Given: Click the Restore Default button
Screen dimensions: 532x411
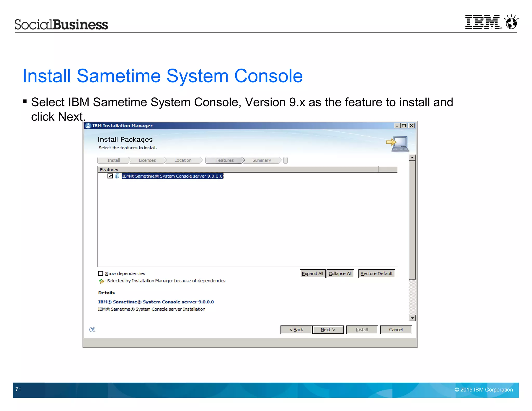Looking at the screenshot, I should [x=377, y=274].
